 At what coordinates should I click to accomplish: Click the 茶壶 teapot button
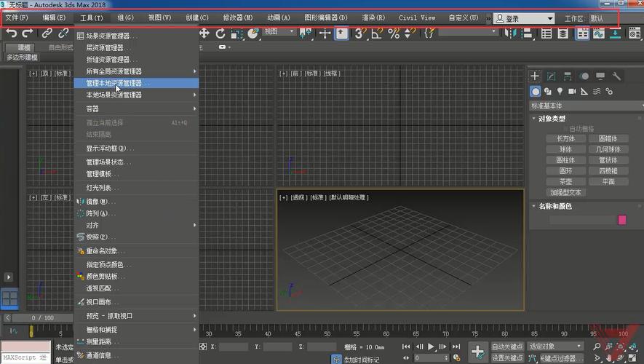(565, 181)
